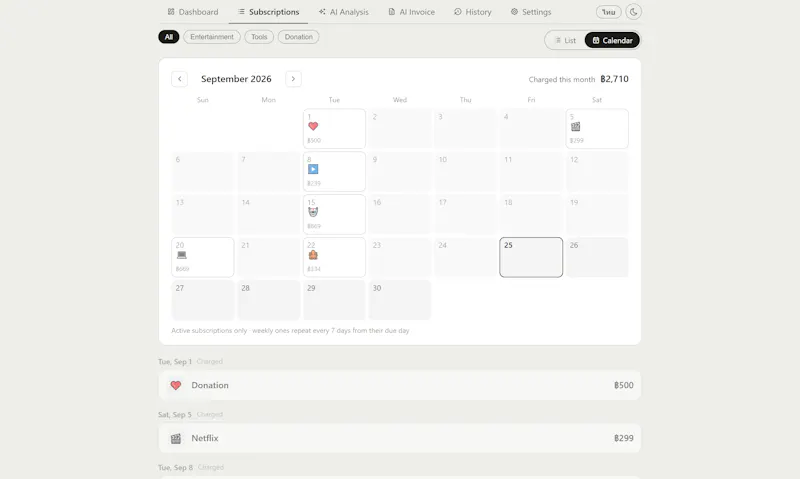Switch to the Subscriptions tab
Image resolution: width=800 pixels, height=479 pixels.
[x=268, y=12]
